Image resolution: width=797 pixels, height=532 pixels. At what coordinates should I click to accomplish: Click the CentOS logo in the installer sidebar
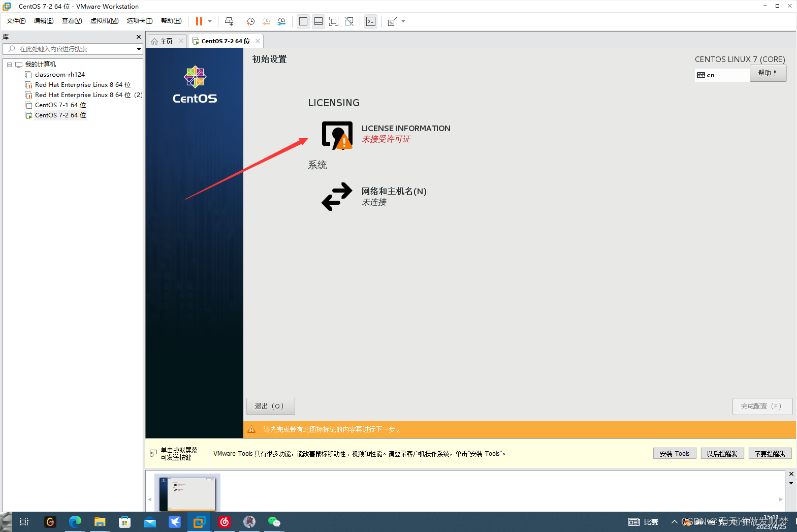click(195, 85)
